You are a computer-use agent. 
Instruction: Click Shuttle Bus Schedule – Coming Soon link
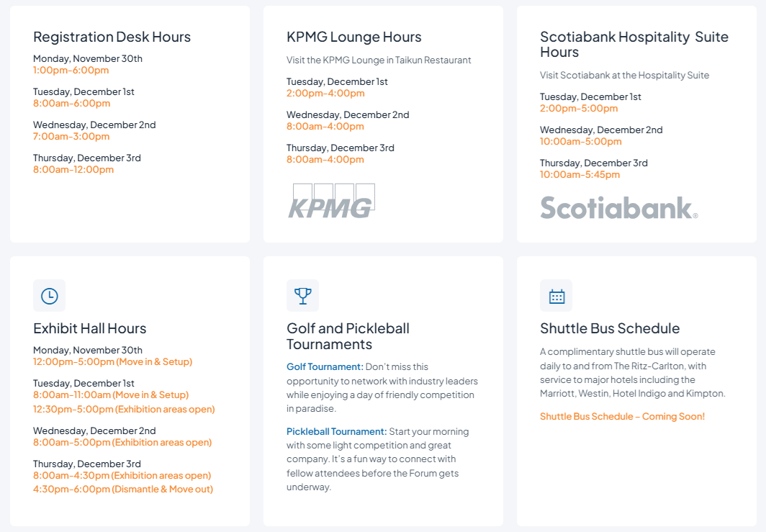point(622,417)
